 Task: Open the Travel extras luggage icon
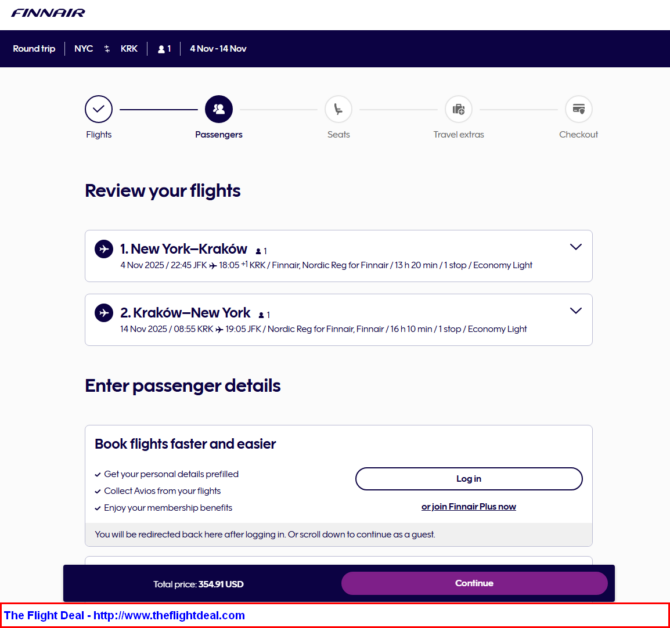[x=458, y=109]
